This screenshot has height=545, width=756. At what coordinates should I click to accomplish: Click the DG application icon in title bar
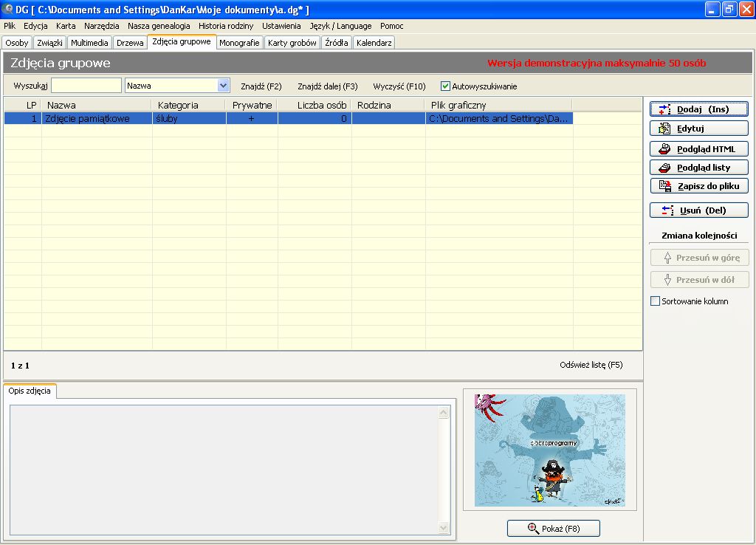(7, 9)
